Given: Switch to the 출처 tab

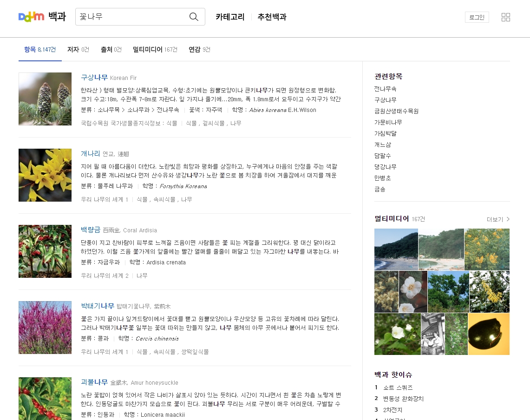Looking at the screenshot, I should (111, 49).
